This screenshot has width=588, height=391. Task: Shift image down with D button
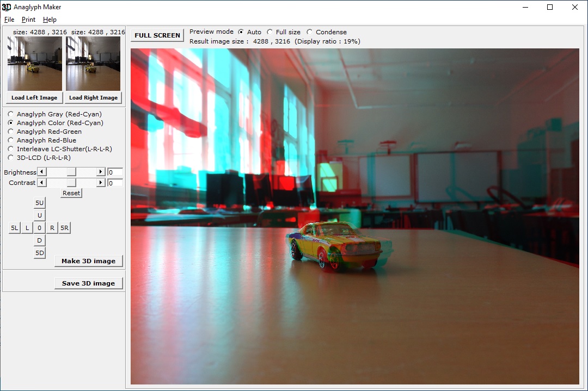pyautogui.click(x=39, y=240)
